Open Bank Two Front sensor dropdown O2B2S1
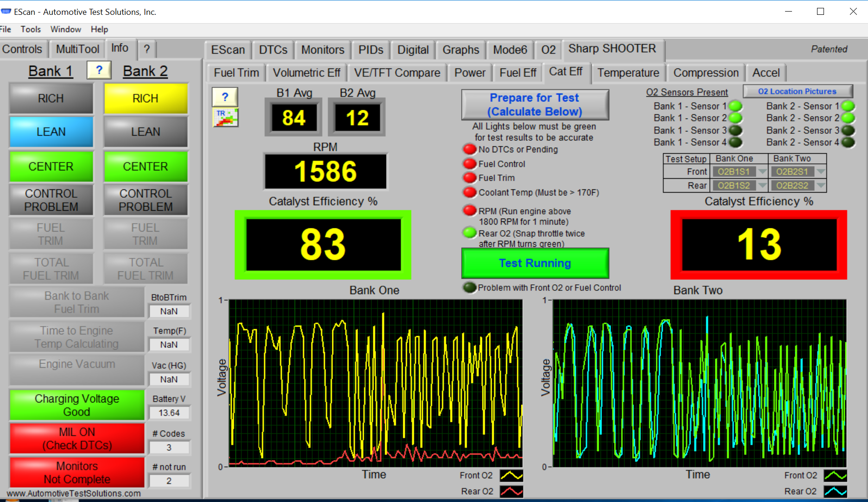868x502 pixels. pos(797,172)
